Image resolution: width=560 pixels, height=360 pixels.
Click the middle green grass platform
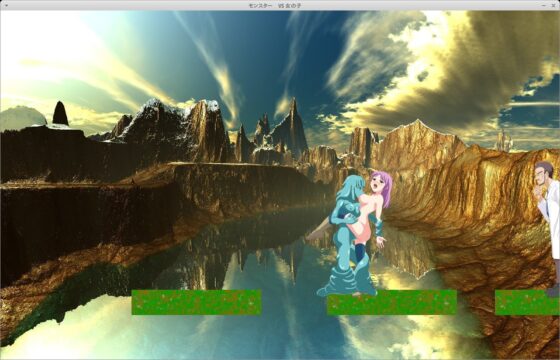392,302
